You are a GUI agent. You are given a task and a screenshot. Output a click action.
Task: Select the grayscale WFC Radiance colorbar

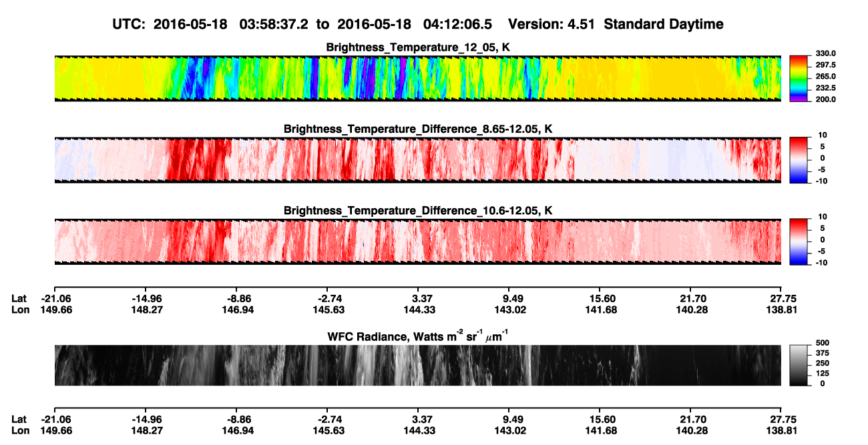(799, 365)
